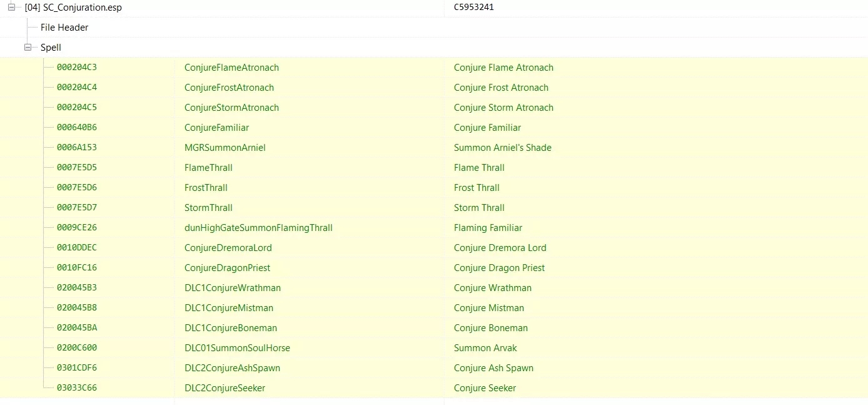Click EditorID ConjureFrostAtronach
Screen dimensions: 868x405
[x=229, y=88]
